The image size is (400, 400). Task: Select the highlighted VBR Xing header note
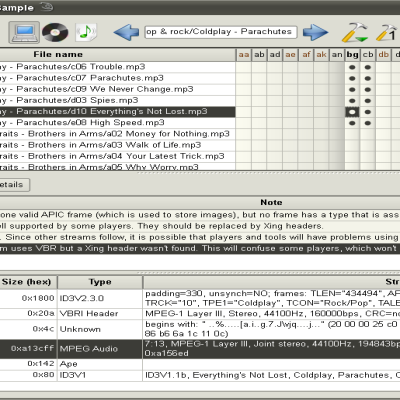click(x=200, y=248)
